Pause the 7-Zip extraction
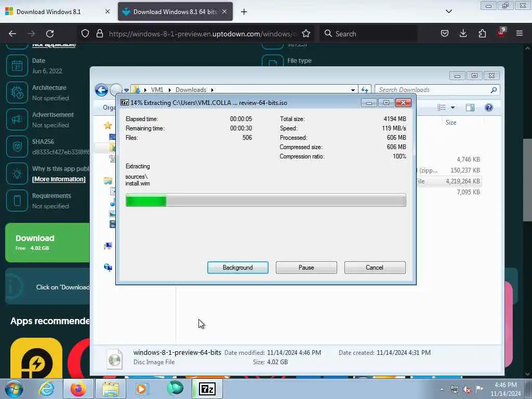Image resolution: width=532 pixels, height=399 pixels. click(306, 268)
